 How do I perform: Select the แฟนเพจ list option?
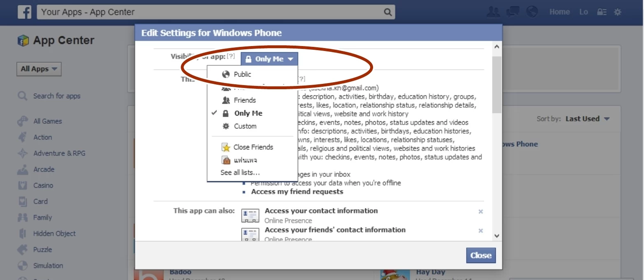(x=252, y=160)
